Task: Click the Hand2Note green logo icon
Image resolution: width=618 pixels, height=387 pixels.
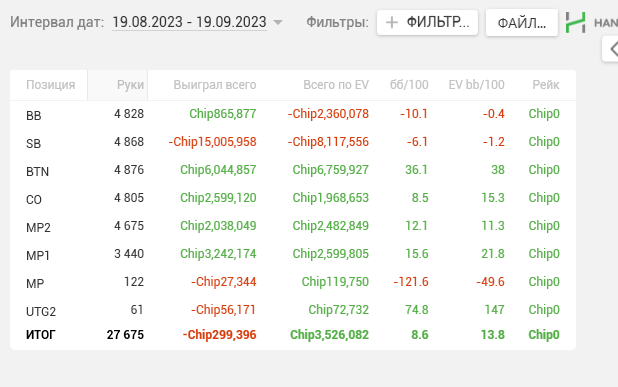Action: tap(575, 22)
